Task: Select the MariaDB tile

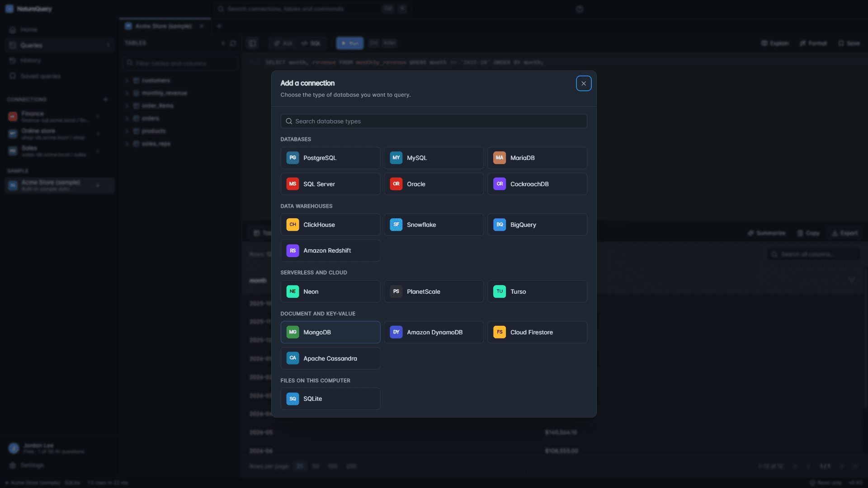Action: [537, 158]
